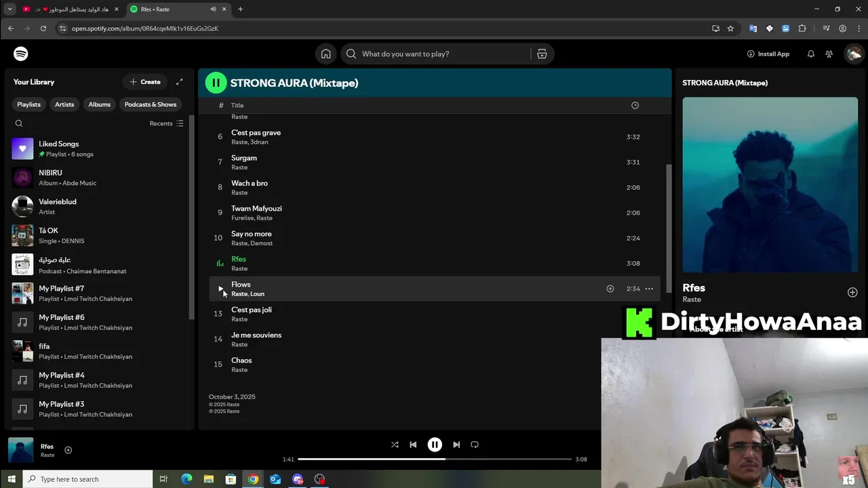
Task: Filter library by Podcasts & Shows
Action: point(151,104)
